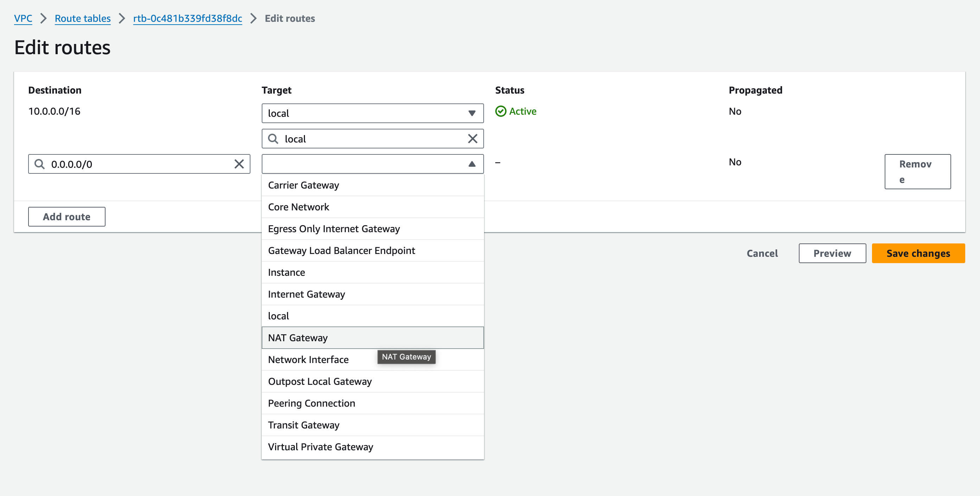Click the Propagated column header

pyautogui.click(x=755, y=90)
